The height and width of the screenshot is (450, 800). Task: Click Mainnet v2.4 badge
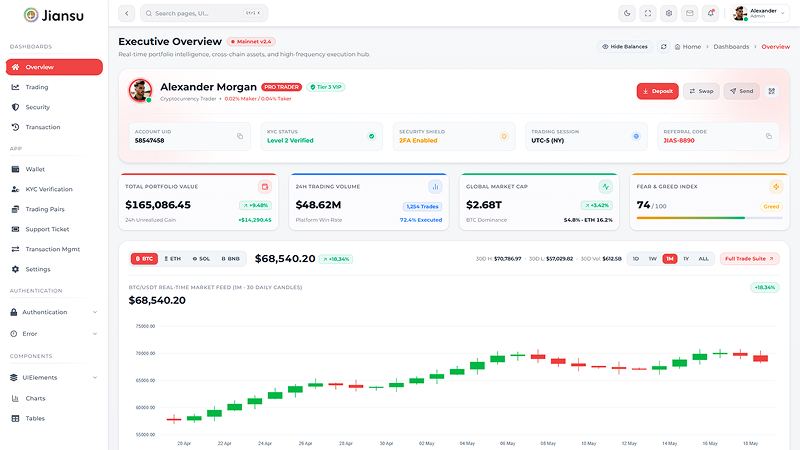tap(251, 42)
